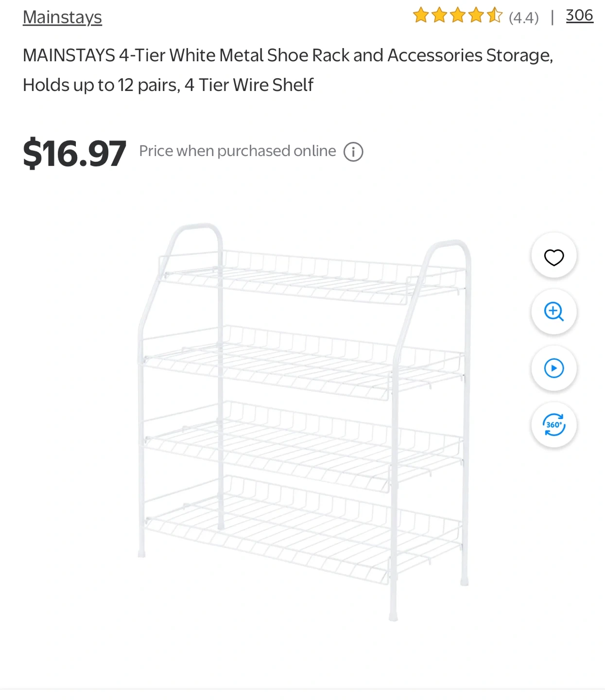
Task: Open image zoom with magnifier plus icon
Action: [553, 312]
